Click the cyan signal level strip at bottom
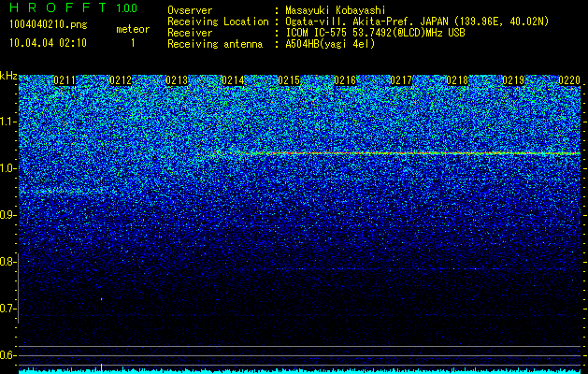This screenshot has height=374, width=588. 300,371
